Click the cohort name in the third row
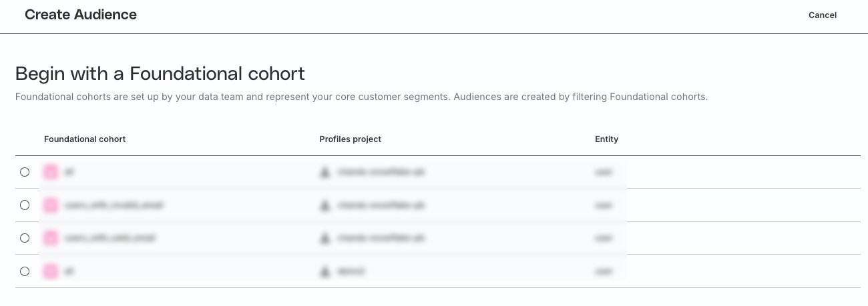This screenshot has width=868, height=306. [x=110, y=238]
